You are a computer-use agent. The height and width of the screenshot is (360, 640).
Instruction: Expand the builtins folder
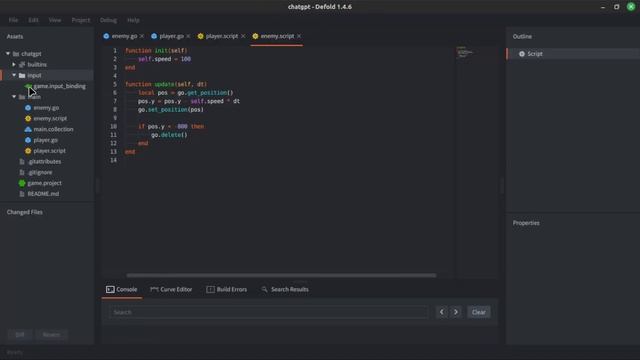tap(14, 64)
